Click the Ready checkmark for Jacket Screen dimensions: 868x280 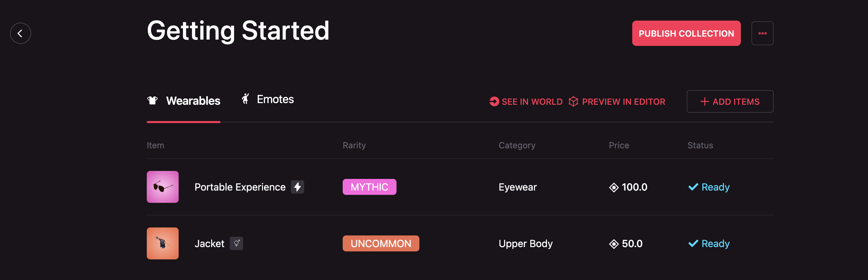pos(693,243)
